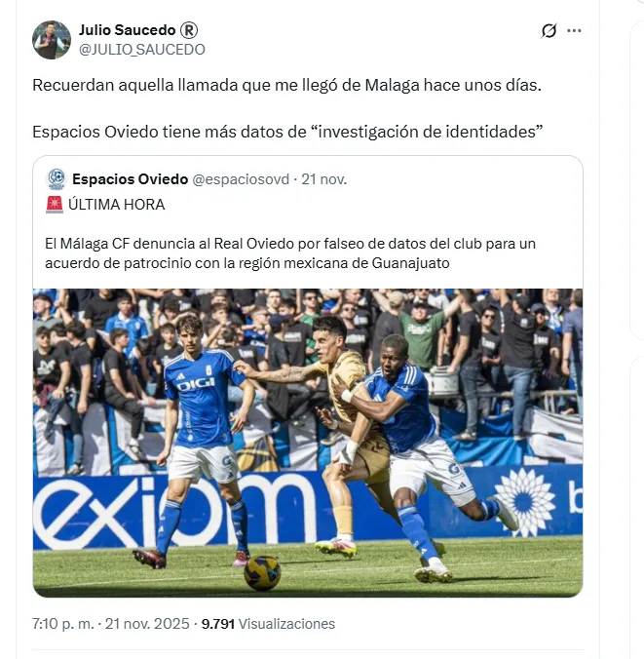Viewport: 644px width, 659px height.
Task: Open Julio Saucedo's profile picture
Action: pyautogui.click(x=52, y=40)
